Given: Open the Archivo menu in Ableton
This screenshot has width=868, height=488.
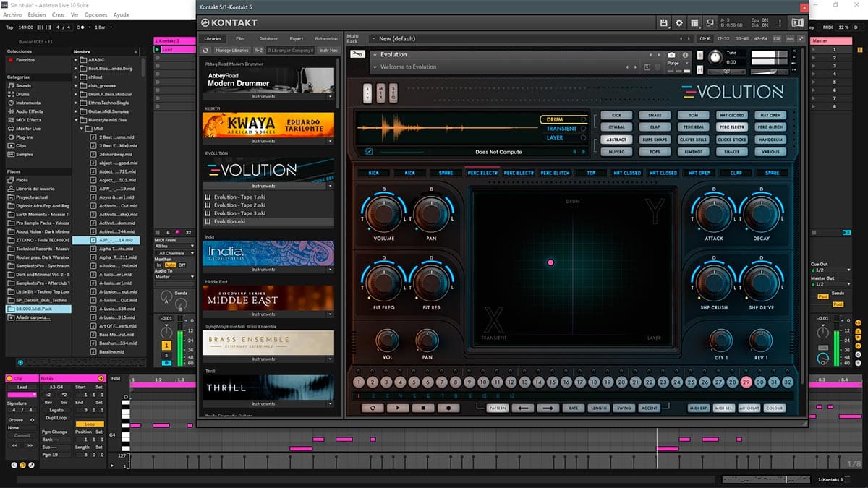Looking at the screenshot, I should click(x=12, y=14).
